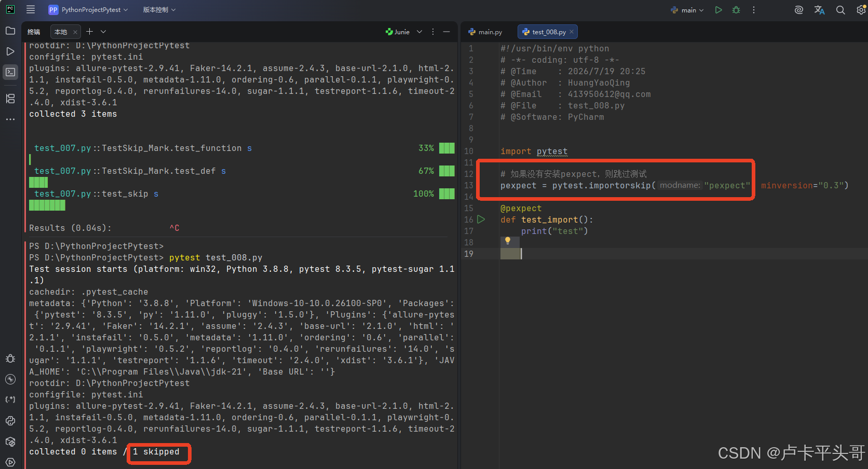
Task: Expand the Junie dropdown chevron
Action: [x=419, y=32]
